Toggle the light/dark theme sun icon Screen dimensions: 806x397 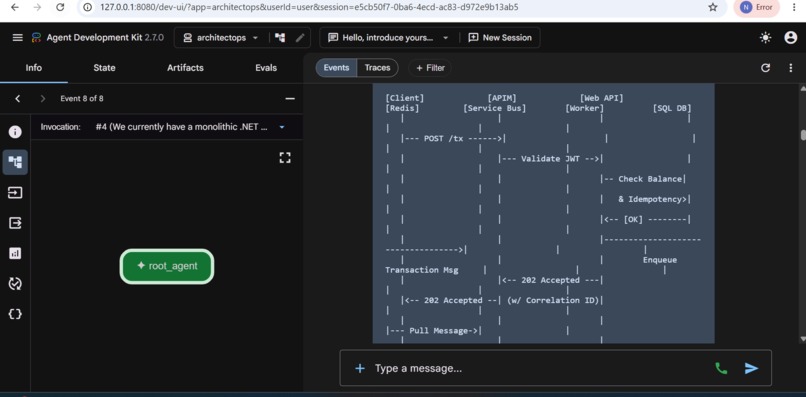point(766,38)
